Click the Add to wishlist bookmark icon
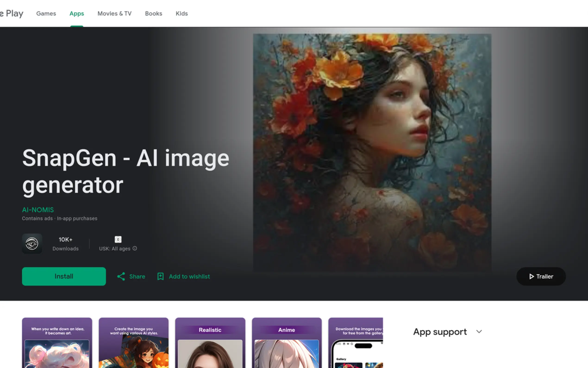The image size is (588, 368). [x=160, y=276]
